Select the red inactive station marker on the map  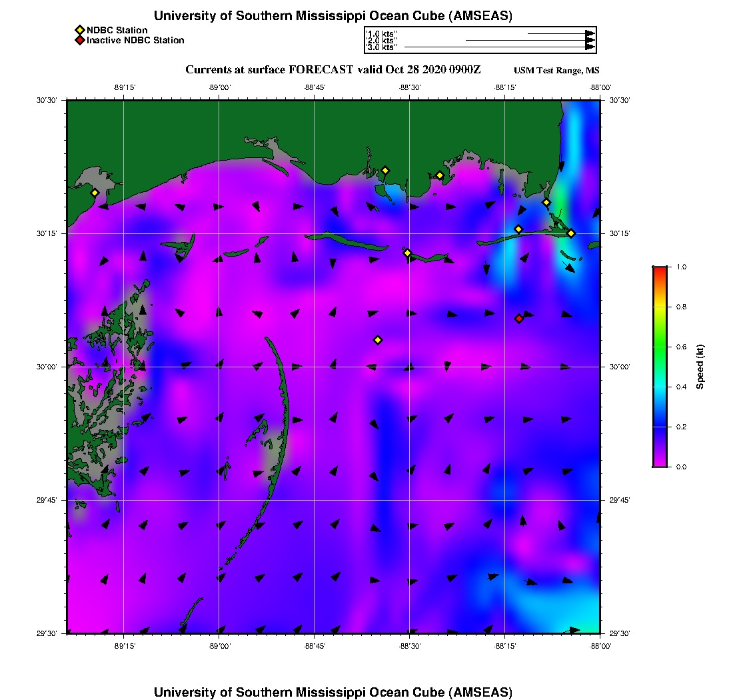[x=519, y=319]
